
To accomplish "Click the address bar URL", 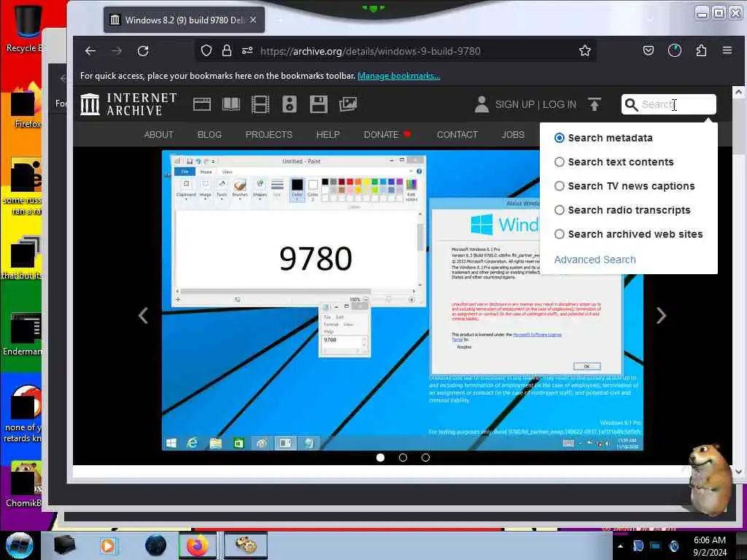I will (370, 51).
